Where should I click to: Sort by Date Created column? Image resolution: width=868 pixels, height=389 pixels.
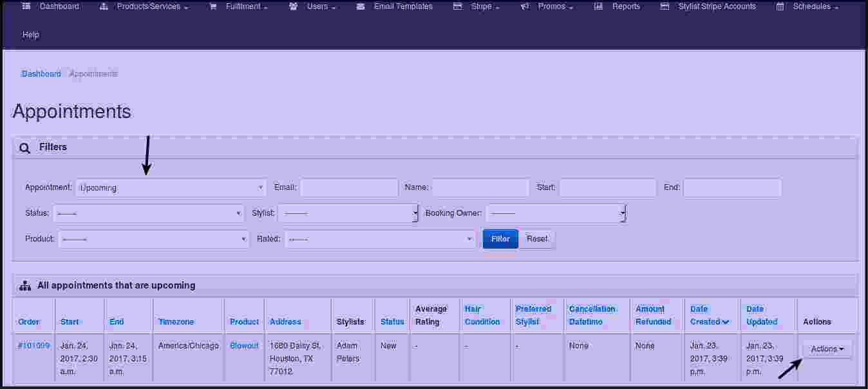click(x=710, y=316)
